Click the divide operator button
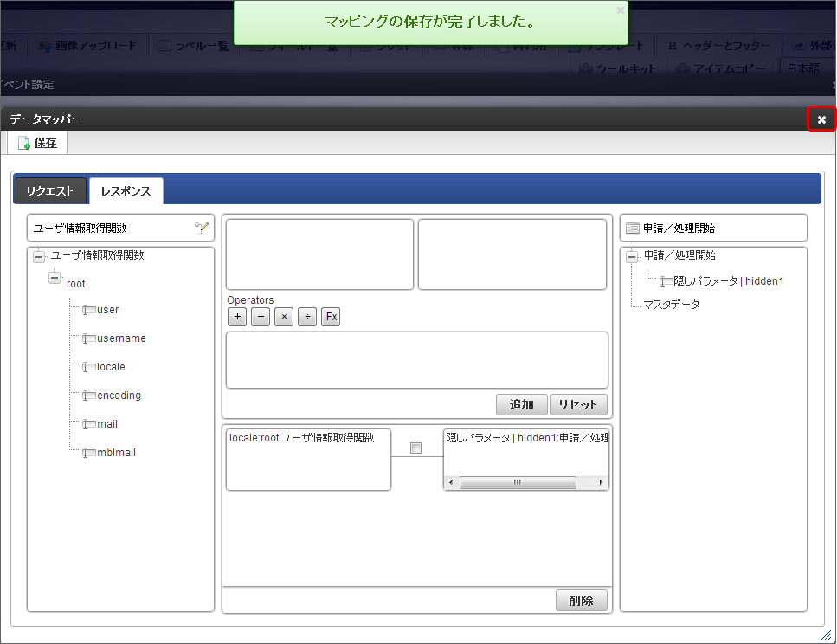 tap(307, 317)
